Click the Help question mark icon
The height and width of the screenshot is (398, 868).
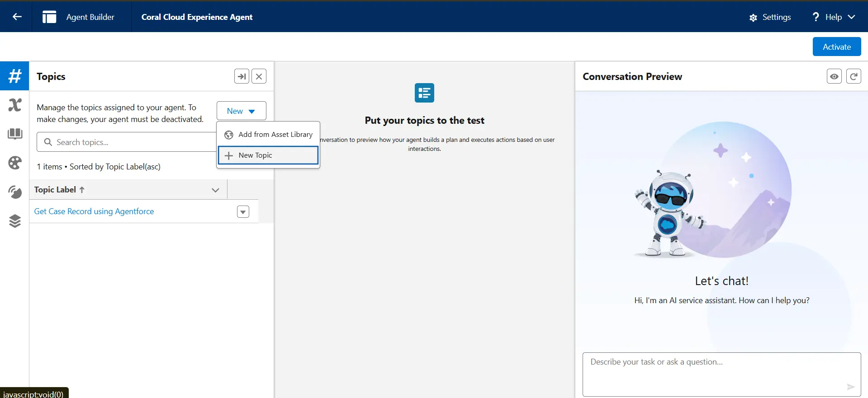click(816, 17)
